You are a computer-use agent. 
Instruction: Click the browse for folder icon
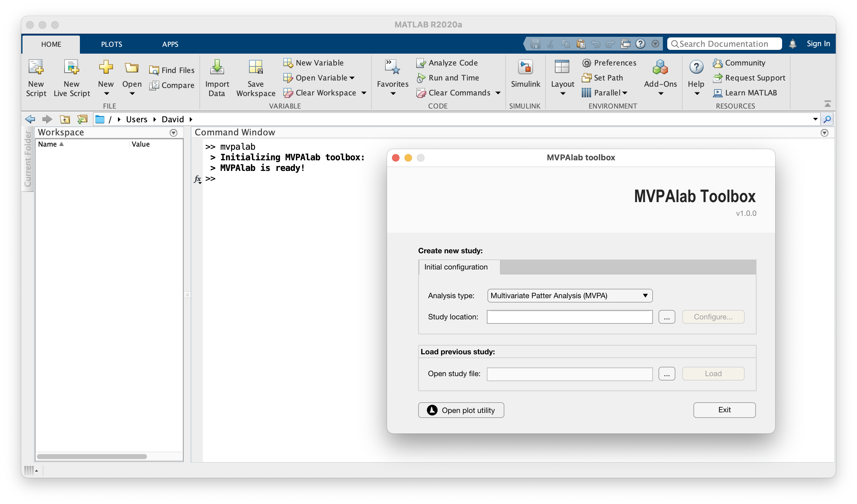pos(82,119)
